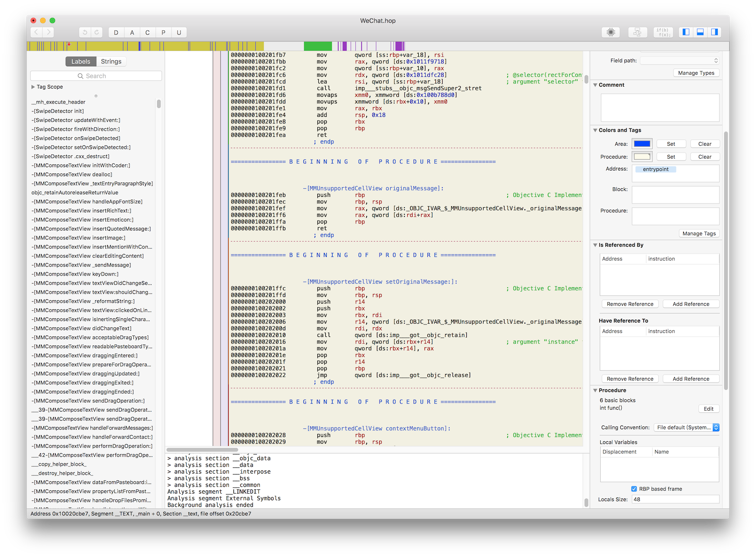
Task: Switch to the Strings tab
Action: point(111,61)
